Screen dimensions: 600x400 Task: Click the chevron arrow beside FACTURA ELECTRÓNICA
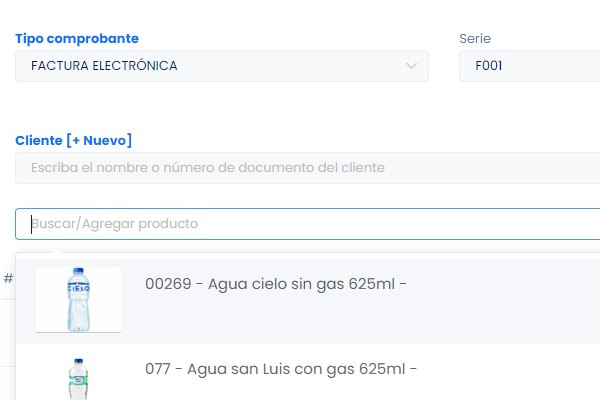(x=411, y=66)
